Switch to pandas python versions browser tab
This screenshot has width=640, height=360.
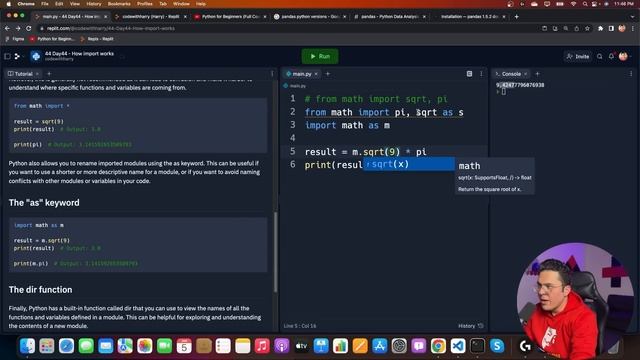click(x=310, y=17)
